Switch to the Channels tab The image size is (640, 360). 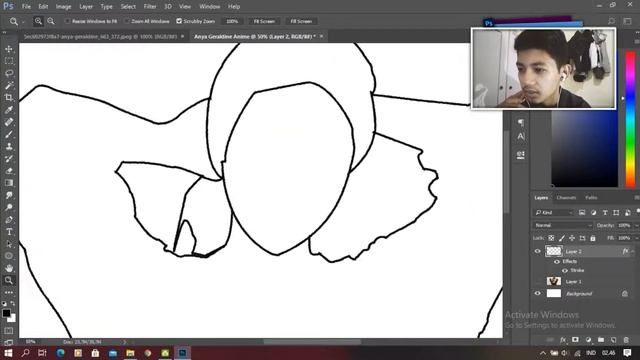pyautogui.click(x=566, y=198)
